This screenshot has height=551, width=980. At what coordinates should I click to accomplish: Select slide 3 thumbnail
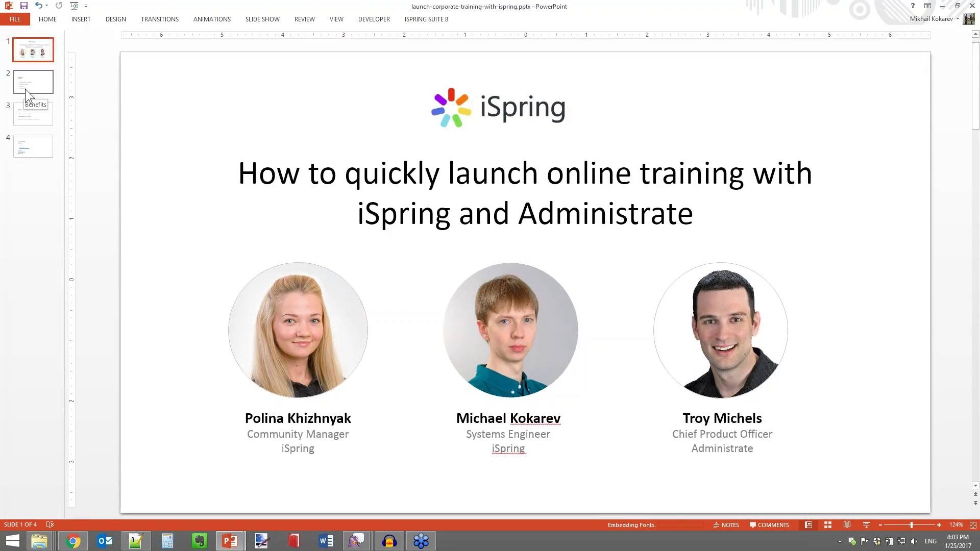point(33,114)
